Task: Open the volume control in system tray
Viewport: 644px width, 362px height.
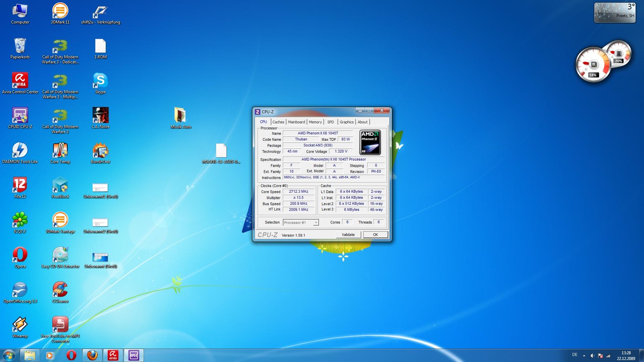Action: point(592,356)
